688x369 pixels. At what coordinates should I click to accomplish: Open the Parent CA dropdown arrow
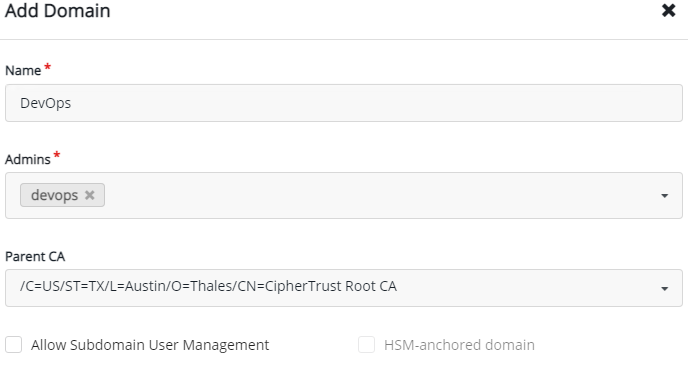664,288
